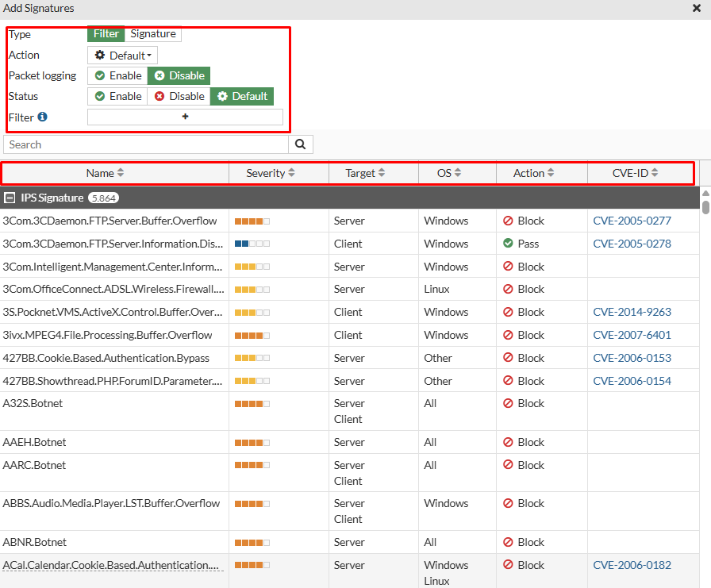Viewport: 711px width, 588px height.
Task: Click the severity bar for A32S.Botnet
Action: [252, 403]
